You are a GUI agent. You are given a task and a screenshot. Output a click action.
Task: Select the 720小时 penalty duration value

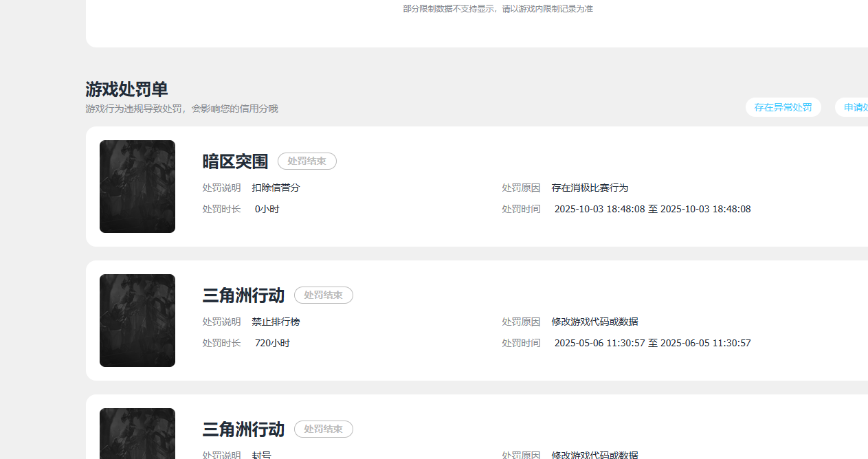pos(272,343)
